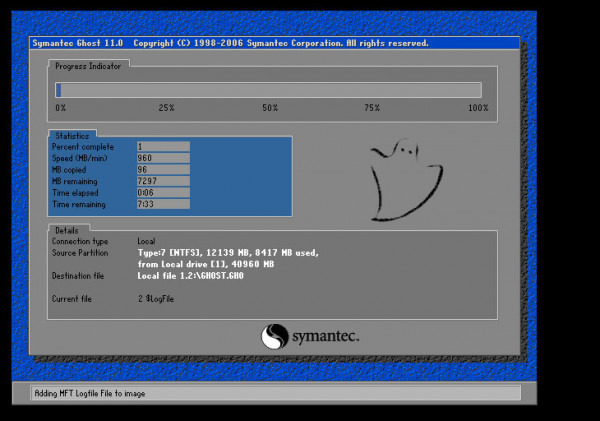Click the Time elapsed label
Viewport: 600px width, 421px height.
75,193
